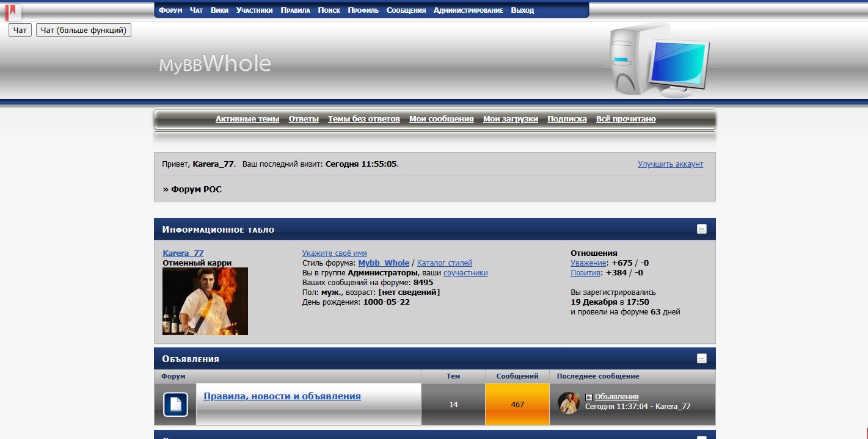Open the Правила, новости и объявления forum
Viewport: 868px width, 439px height.
click(282, 396)
